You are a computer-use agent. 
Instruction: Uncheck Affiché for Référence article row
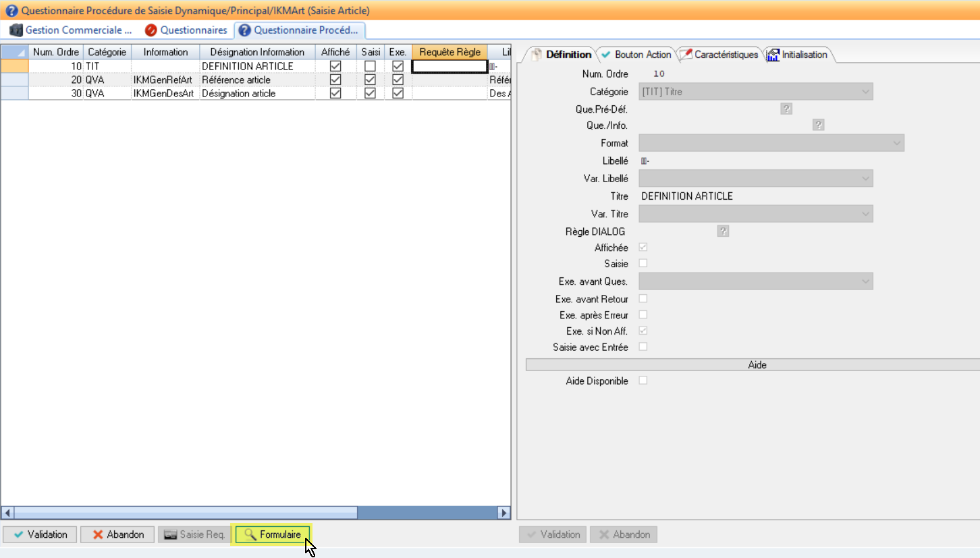coord(335,80)
